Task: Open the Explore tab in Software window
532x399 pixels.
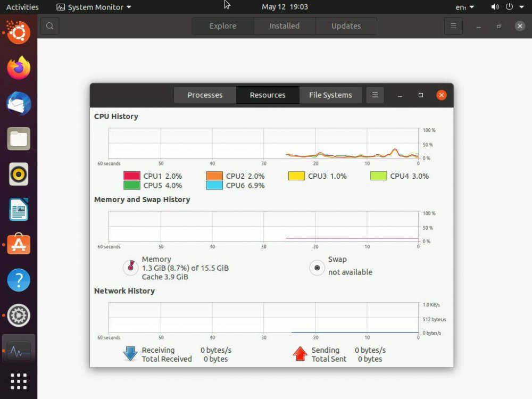Action: [x=222, y=26]
